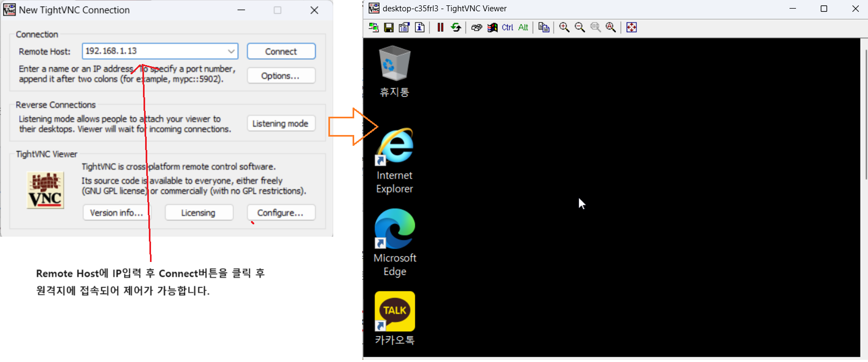Open the Options... dialog

coord(281,76)
